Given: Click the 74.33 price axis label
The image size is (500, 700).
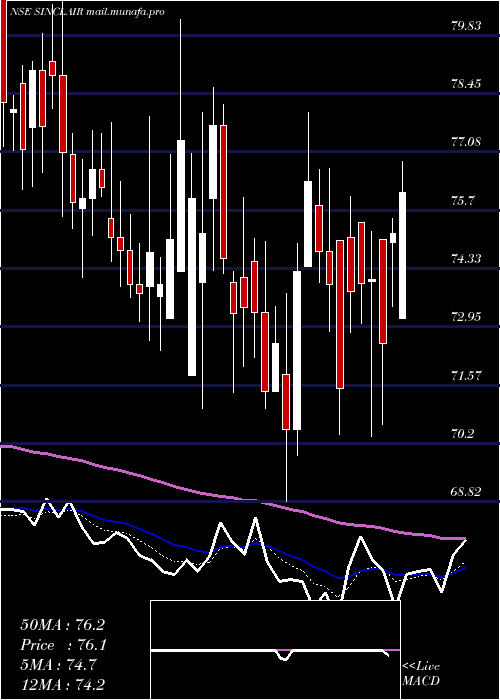Looking at the screenshot, I should (x=466, y=258).
